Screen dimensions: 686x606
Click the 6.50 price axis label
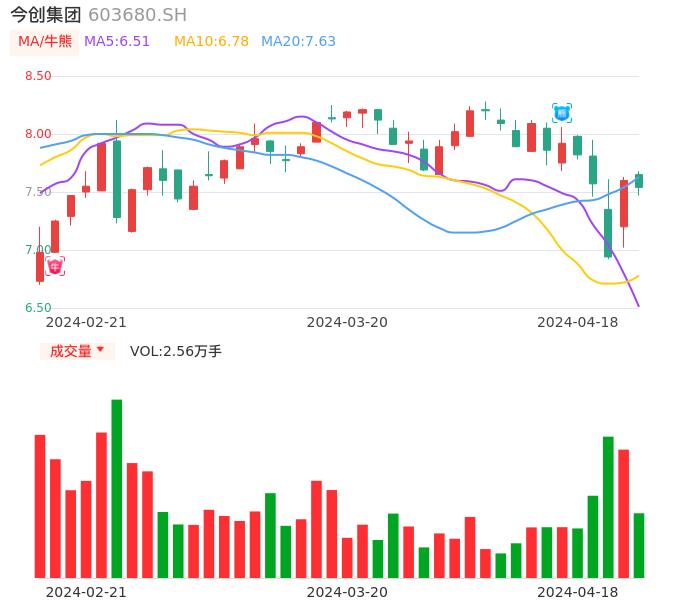pyautogui.click(x=38, y=308)
